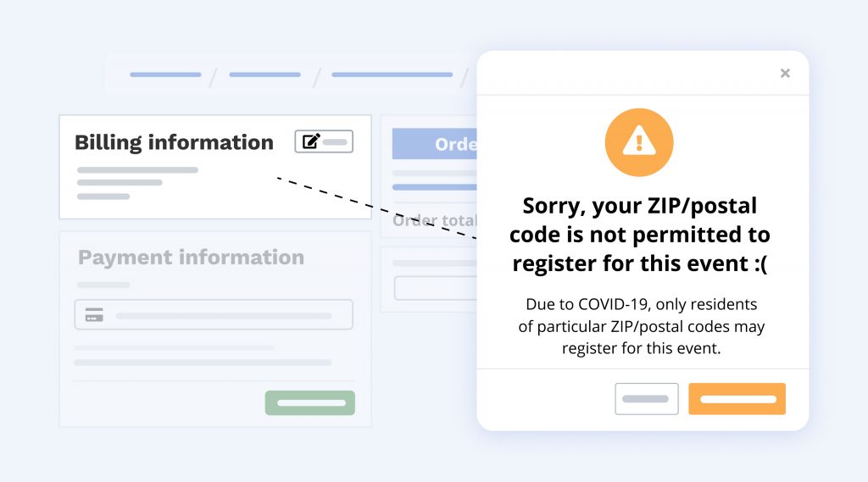
Task: Select the first breadcrumb link
Action: (165, 75)
